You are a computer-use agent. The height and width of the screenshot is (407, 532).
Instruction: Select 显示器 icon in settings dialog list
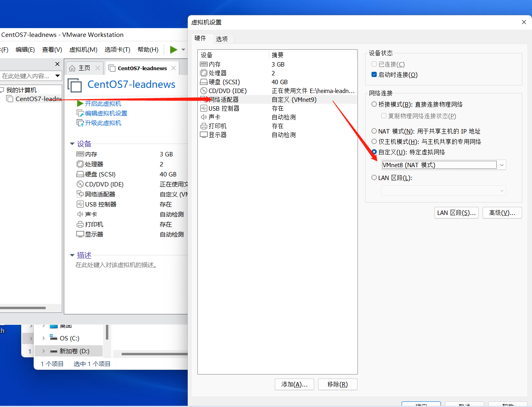(x=204, y=135)
